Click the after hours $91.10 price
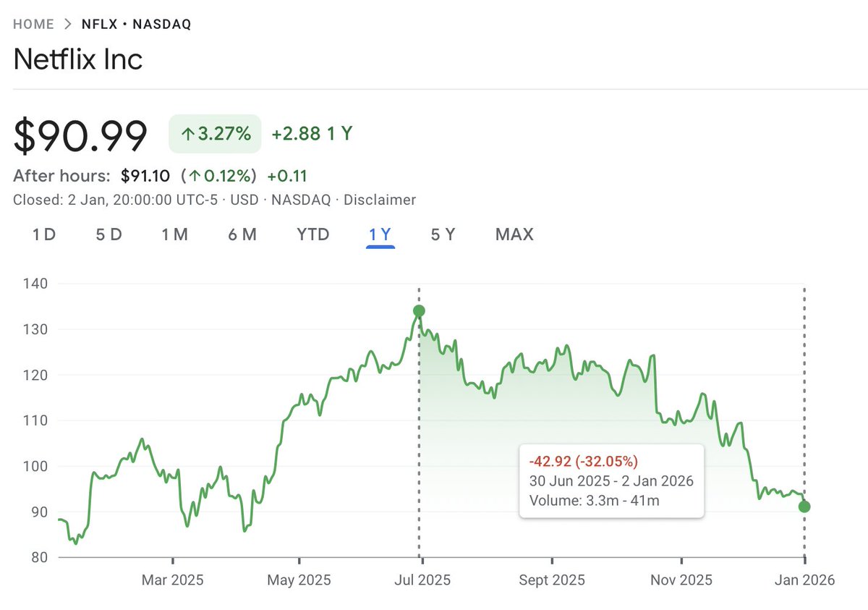 146,176
